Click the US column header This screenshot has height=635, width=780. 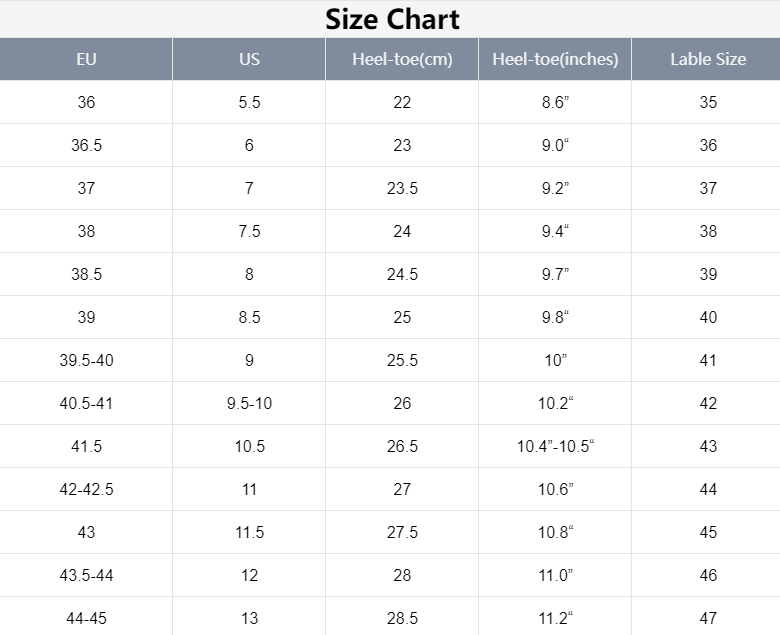(x=249, y=59)
